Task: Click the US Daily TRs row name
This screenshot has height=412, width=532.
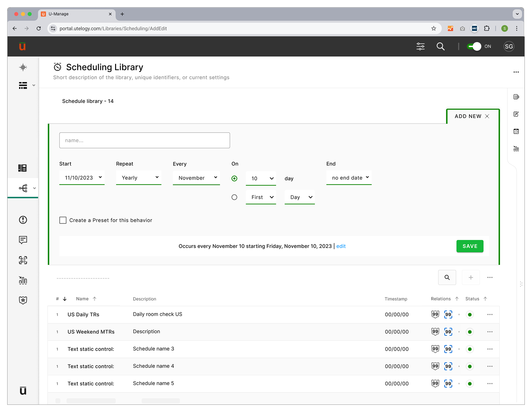Action: point(83,314)
